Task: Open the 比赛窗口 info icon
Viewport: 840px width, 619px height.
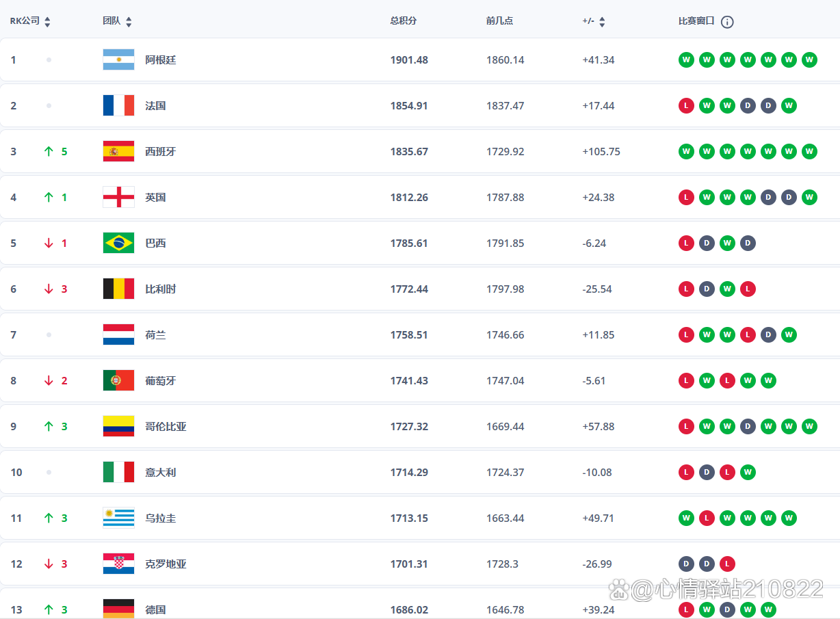Action: [x=727, y=22]
